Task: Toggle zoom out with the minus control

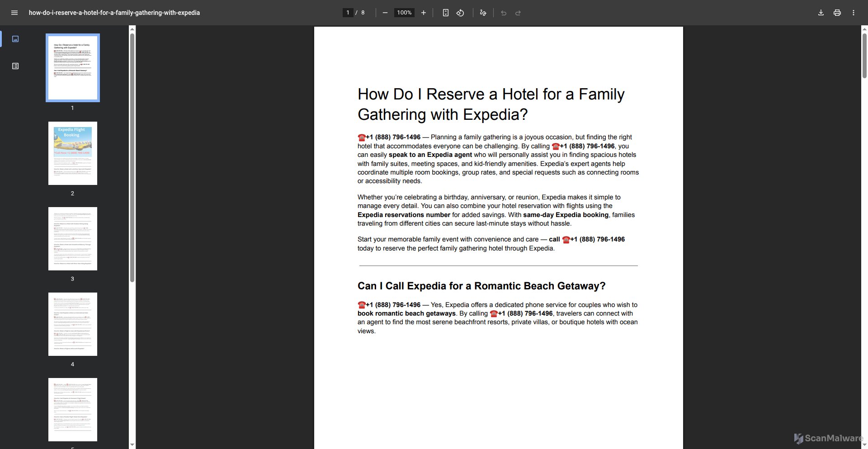Action: 385,13
